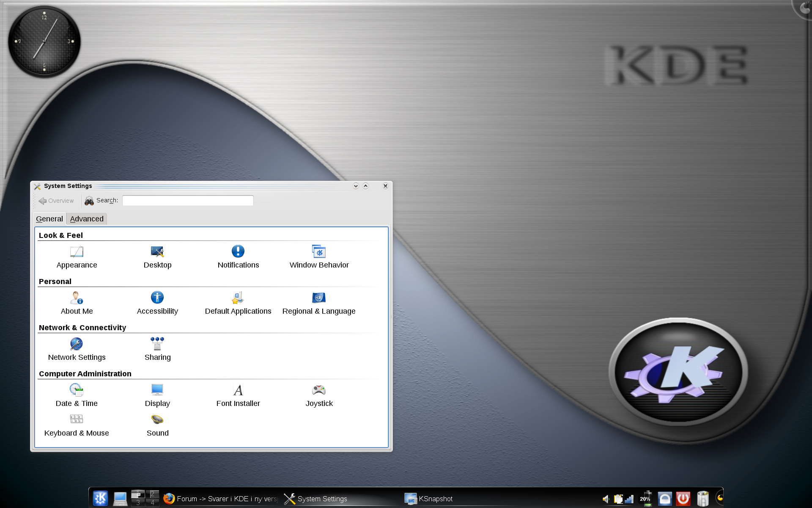Open the Sharing settings

point(157,350)
